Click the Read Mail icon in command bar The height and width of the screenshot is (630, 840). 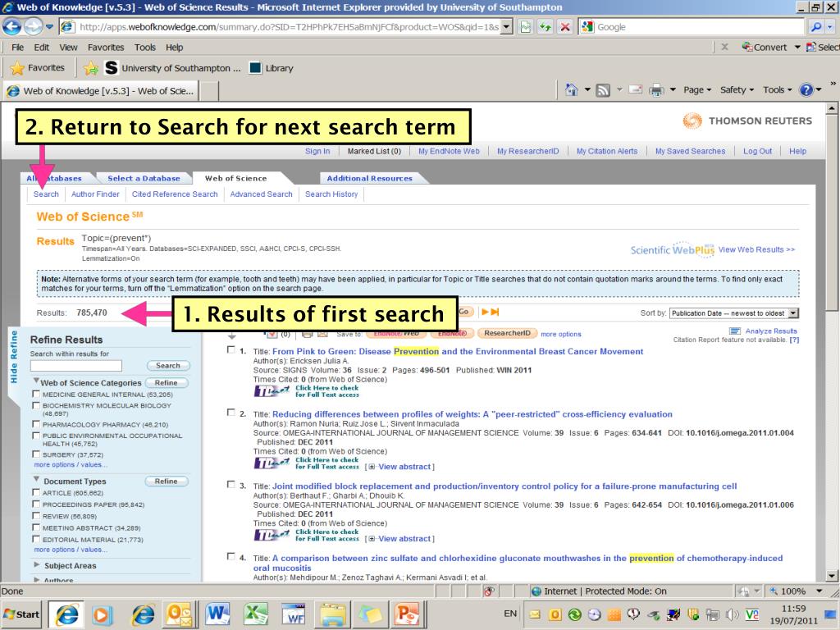[x=636, y=89]
